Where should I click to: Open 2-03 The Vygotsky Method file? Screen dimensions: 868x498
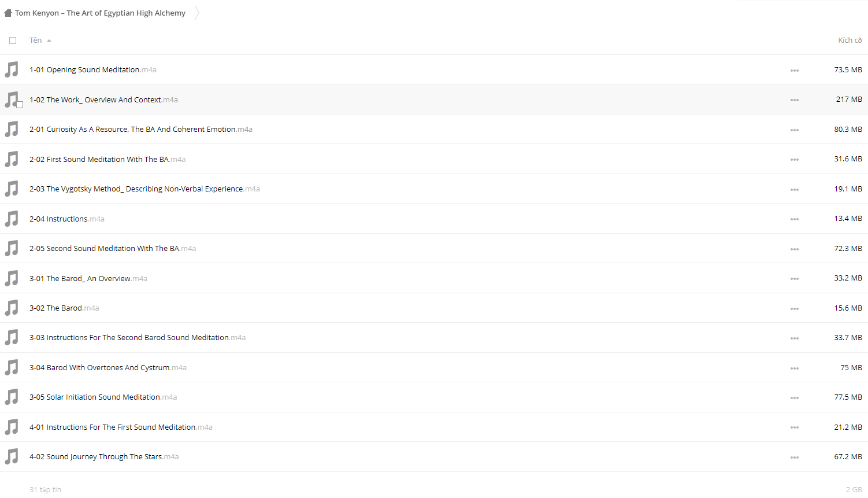[x=144, y=189]
